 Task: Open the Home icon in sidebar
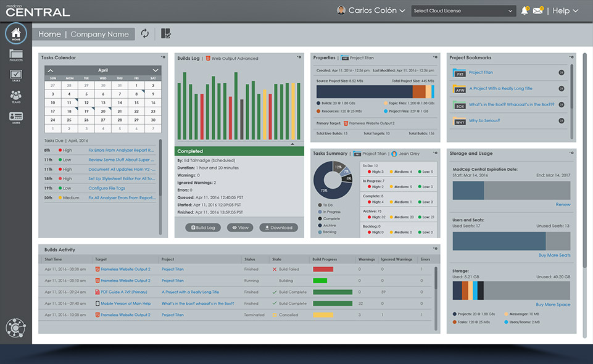[x=16, y=33]
